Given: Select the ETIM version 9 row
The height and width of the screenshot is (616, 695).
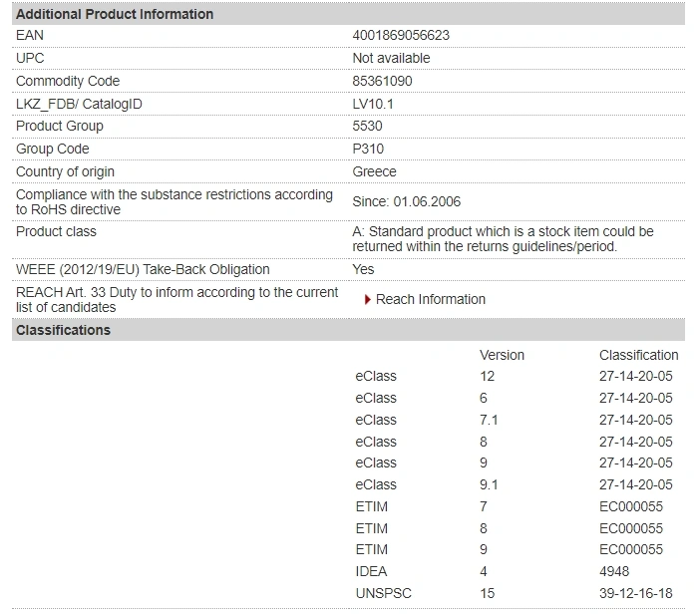Looking at the screenshot, I should [509, 550].
